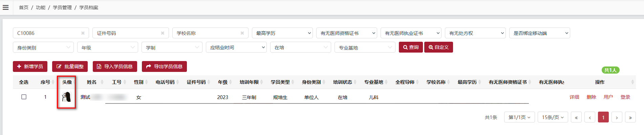The image size is (644, 135).
Task: Go to the next page ›
Action: tap(617, 117)
